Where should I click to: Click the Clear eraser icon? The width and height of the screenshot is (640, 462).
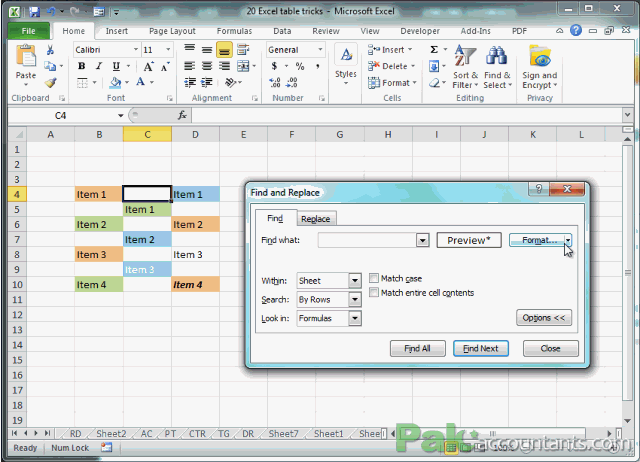pos(434,83)
